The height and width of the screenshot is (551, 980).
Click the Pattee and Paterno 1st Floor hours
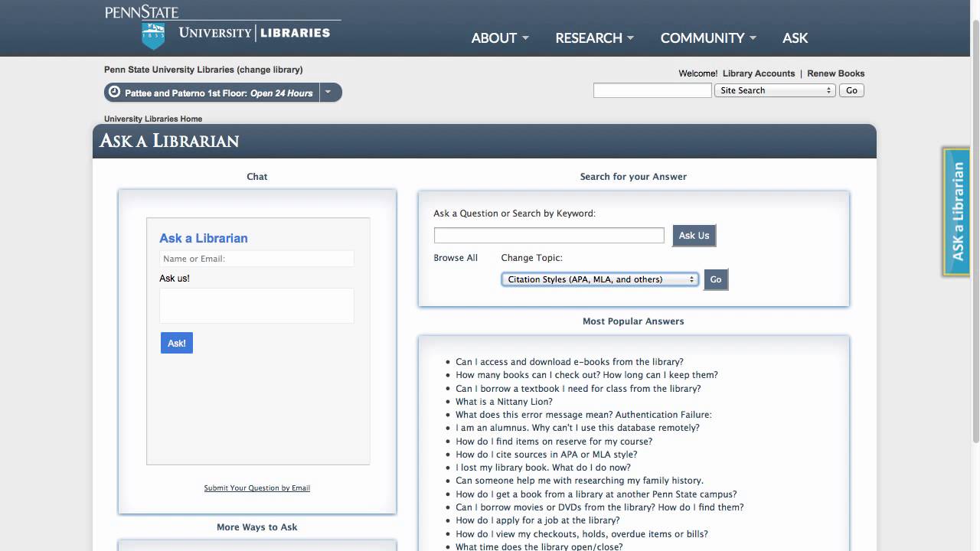(219, 93)
